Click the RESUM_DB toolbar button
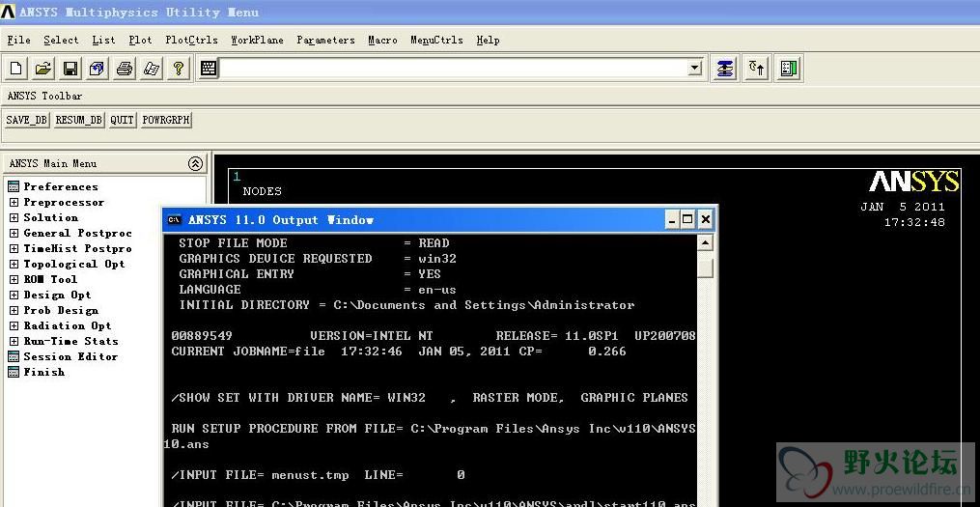980x507 pixels. (x=79, y=120)
